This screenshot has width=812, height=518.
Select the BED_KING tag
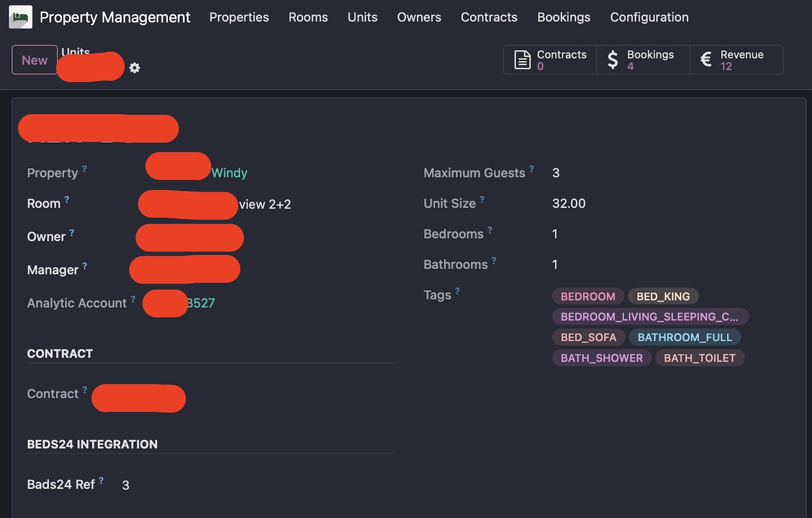(663, 296)
